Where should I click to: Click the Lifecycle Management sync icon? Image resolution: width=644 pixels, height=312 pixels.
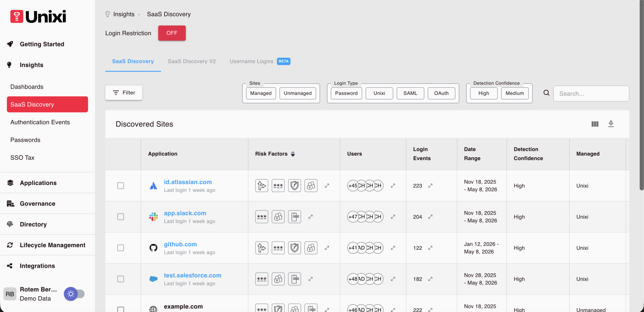click(10, 245)
